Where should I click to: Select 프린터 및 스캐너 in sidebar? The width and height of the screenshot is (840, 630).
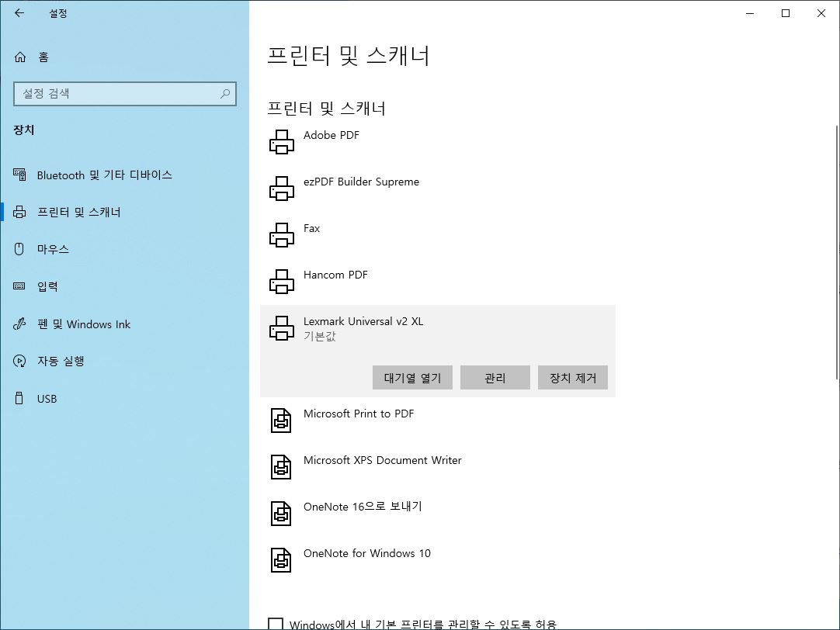(x=78, y=212)
